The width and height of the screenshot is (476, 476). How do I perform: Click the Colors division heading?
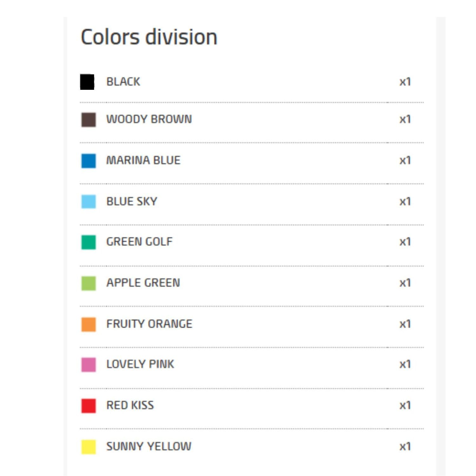coord(149,36)
